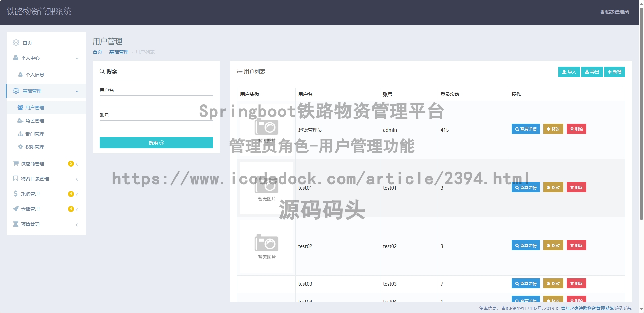Click the 供应商管理 badge showing 5
This screenshot has height=313, width=644.
71,164
